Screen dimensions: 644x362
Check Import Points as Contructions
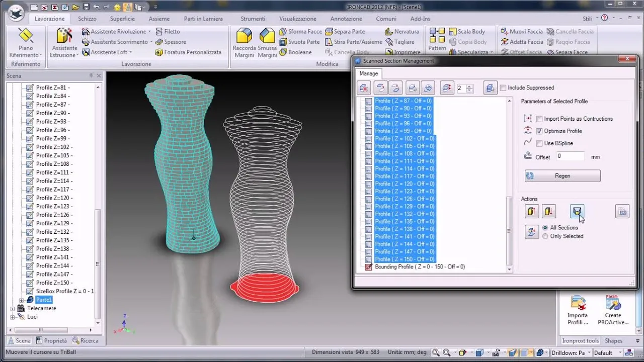539,119
